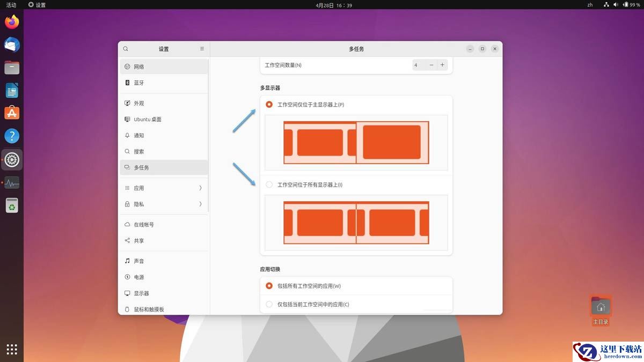
Task: Open the hamburger menu in Settings sidebar
Action: pos(202,49)
